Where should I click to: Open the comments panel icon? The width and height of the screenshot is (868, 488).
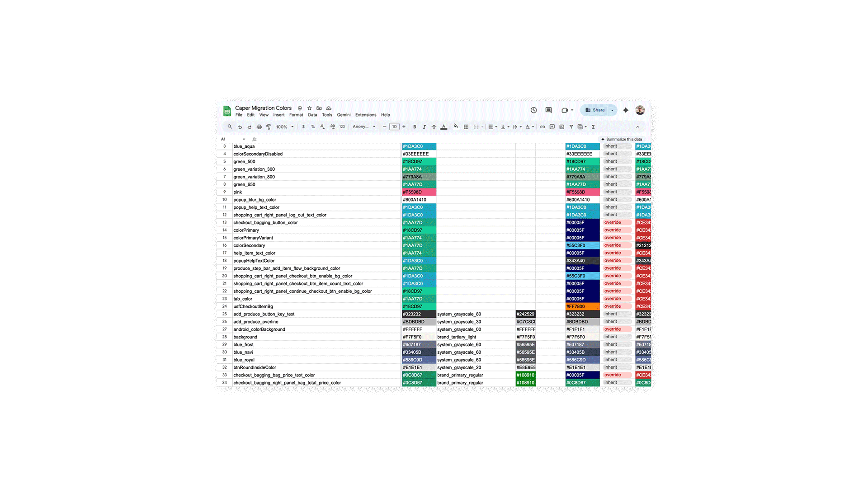tap(548, 110)
